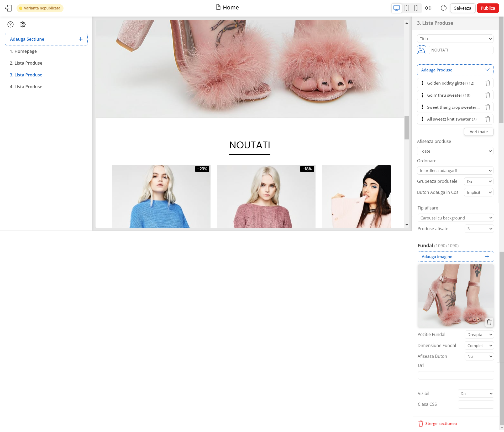This screenshot has width=504, height=432.
Task: Preview the site with the eye icon
Action: coord(428,8)
